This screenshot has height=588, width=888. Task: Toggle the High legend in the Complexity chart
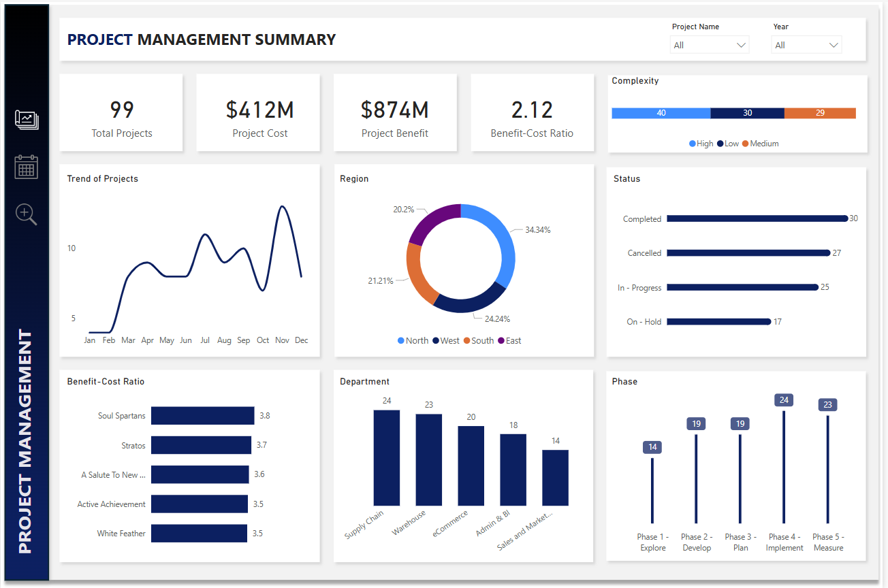click(x=692, y=143)
